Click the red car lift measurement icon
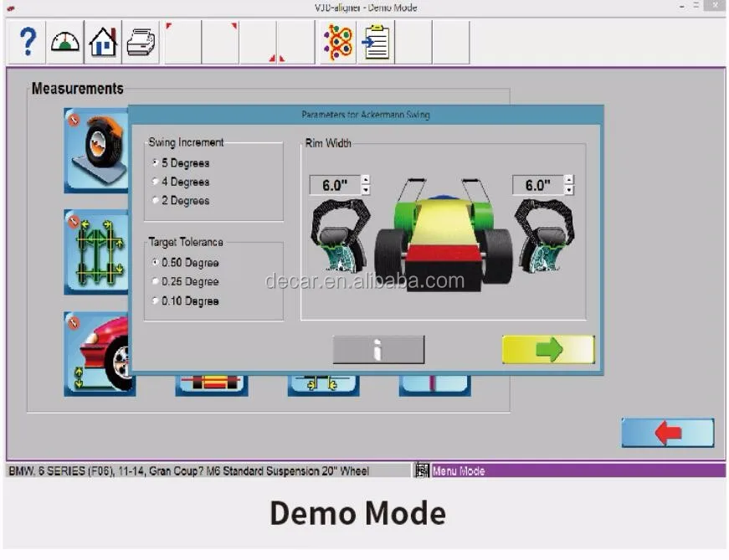729x560 pixels. tap(97, 352)
